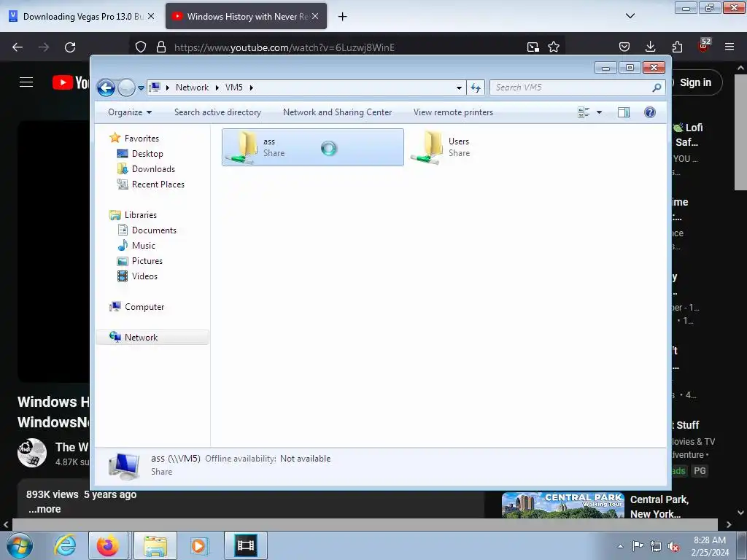The width and height of the screenshot is (747, 560).
Task: Select Desktop under Favorites
Action: (147, 154)
